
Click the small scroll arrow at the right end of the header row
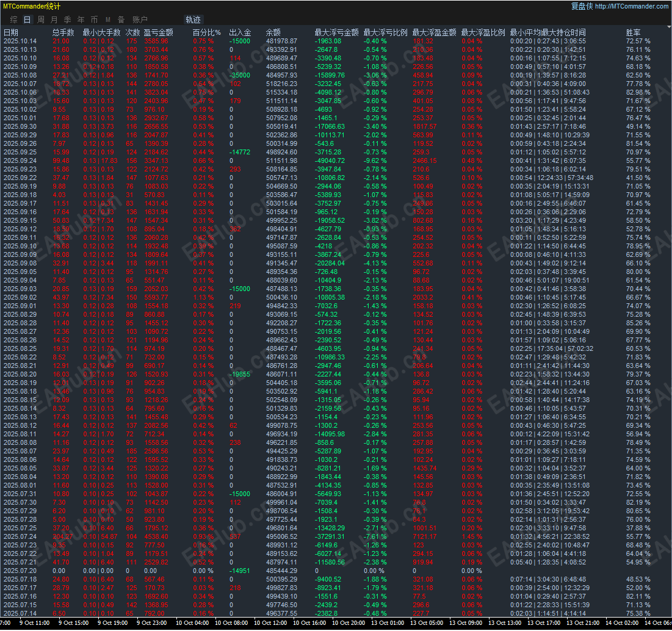(669, 27)
